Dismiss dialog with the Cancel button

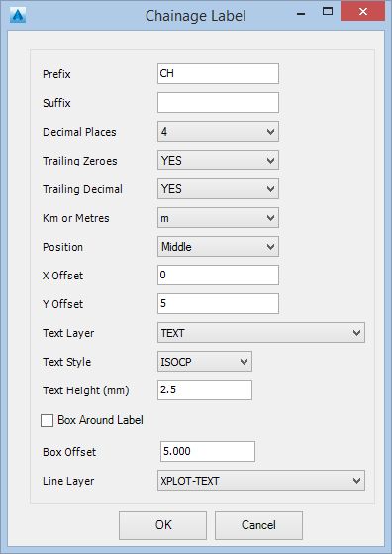pyautogui.click(x=258, y=525)
